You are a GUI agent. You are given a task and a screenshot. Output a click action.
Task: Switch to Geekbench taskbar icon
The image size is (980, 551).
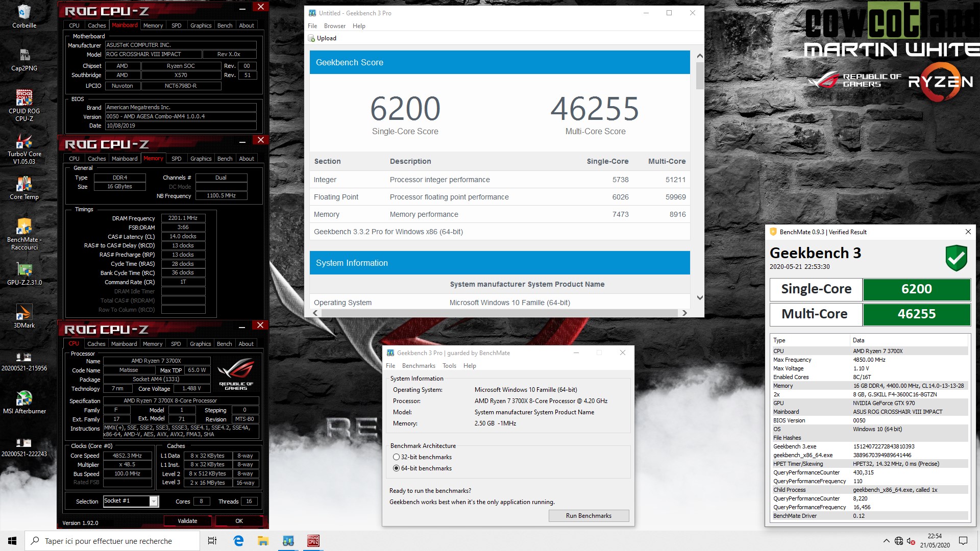(x=288, y=541)
